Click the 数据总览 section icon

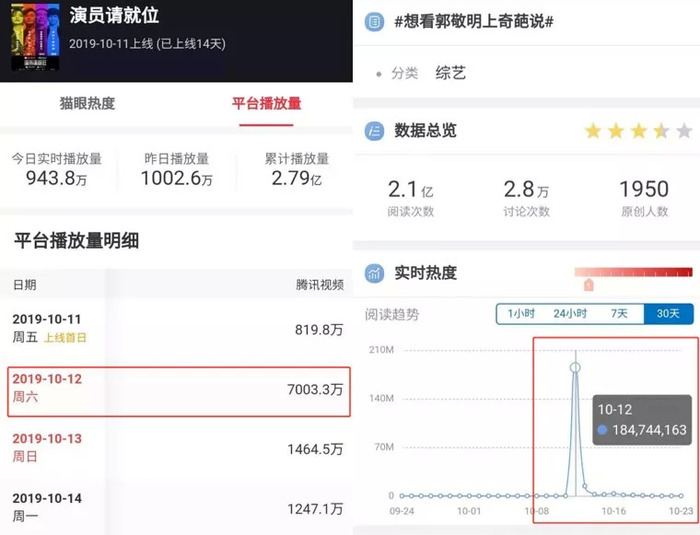(374, 131)
